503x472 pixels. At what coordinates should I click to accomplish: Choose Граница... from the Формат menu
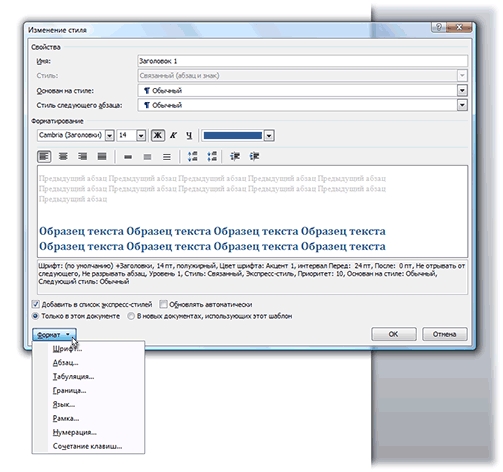point(69,390)
